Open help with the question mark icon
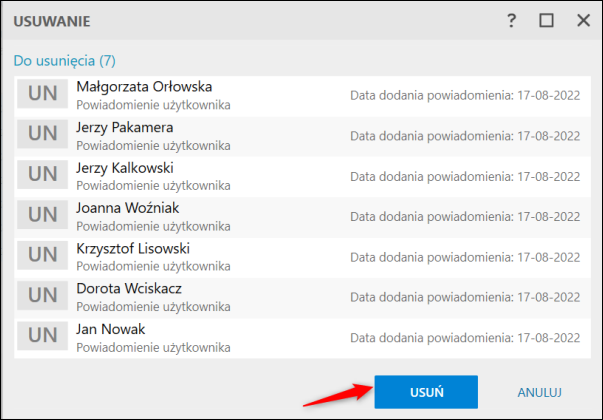This screenshot has height=420, width=603. pyautogui.click(x=511, y=20)
